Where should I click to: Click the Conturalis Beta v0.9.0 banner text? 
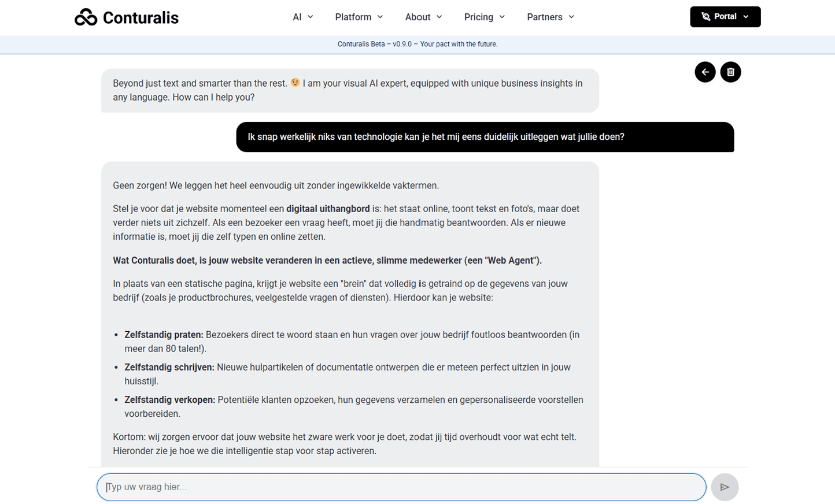point(417,44)
